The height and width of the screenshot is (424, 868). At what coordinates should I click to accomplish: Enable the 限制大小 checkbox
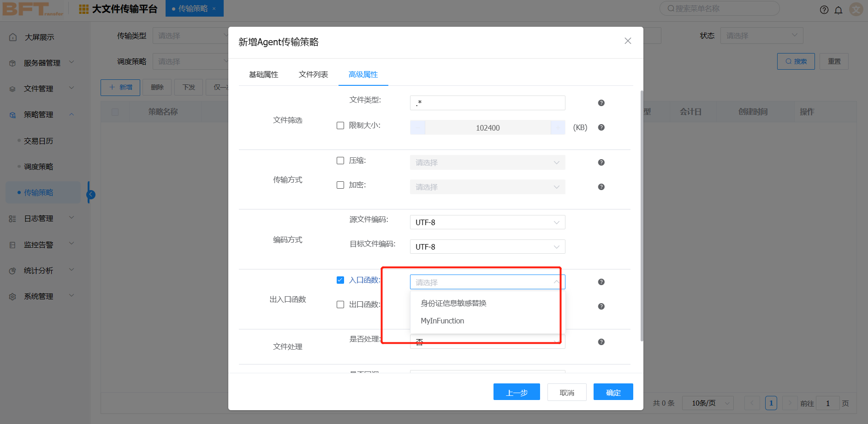pyautogui.click(x=340, y=125)
